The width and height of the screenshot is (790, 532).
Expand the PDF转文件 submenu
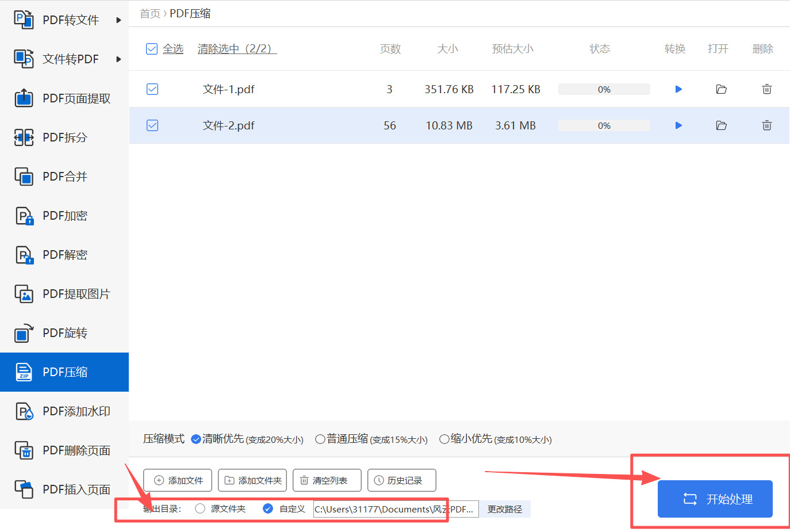click(63, 20)
